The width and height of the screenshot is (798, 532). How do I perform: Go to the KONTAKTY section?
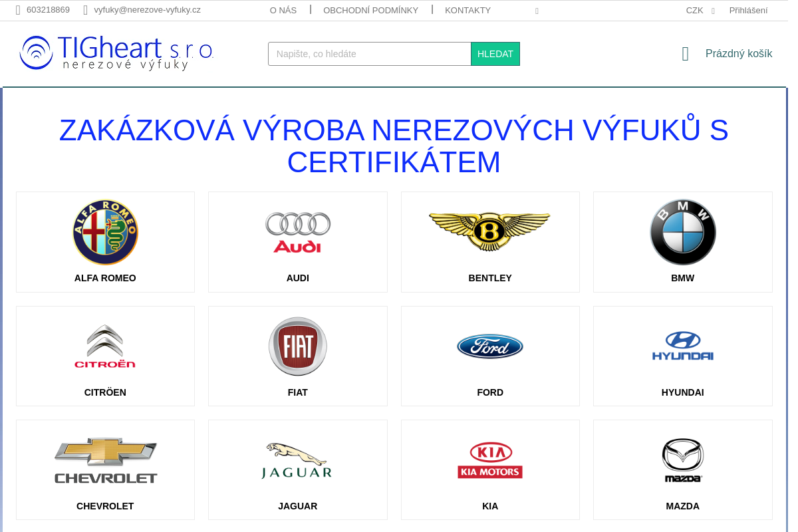[467, 10]
